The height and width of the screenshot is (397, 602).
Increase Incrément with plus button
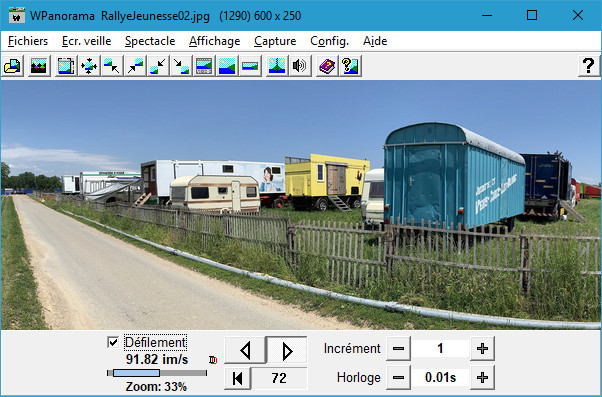482,349
